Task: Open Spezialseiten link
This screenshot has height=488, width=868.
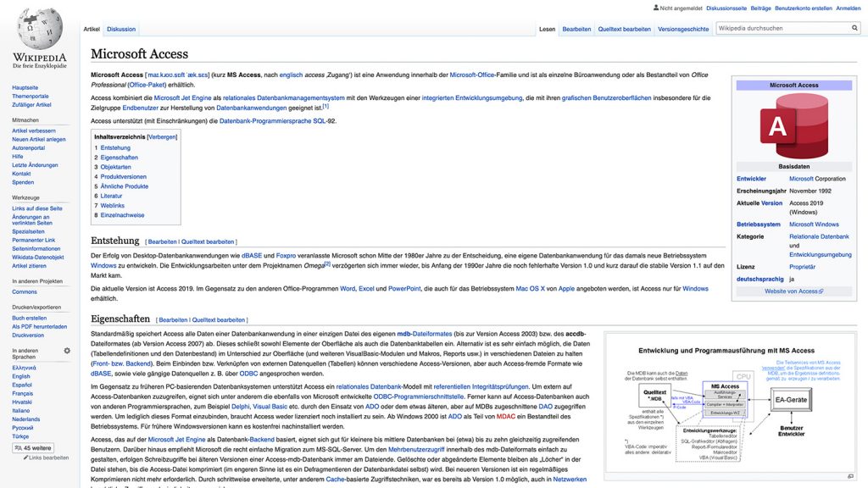Action: (x=28, y=231)
